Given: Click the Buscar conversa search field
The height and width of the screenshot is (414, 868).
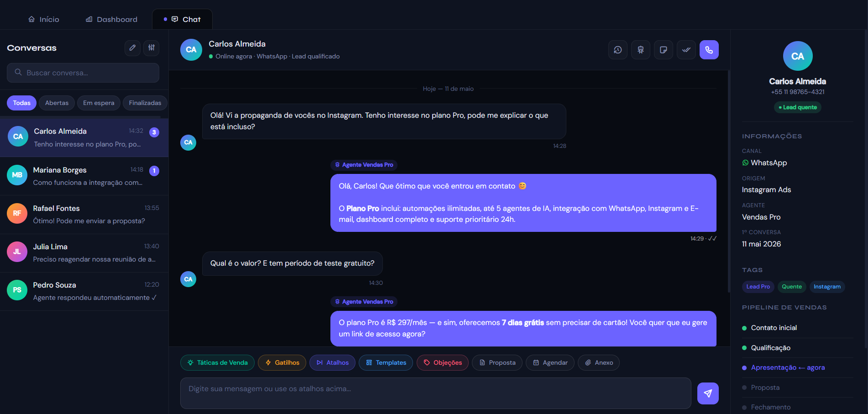Looking at the screenshot, I should coord(83,73).
